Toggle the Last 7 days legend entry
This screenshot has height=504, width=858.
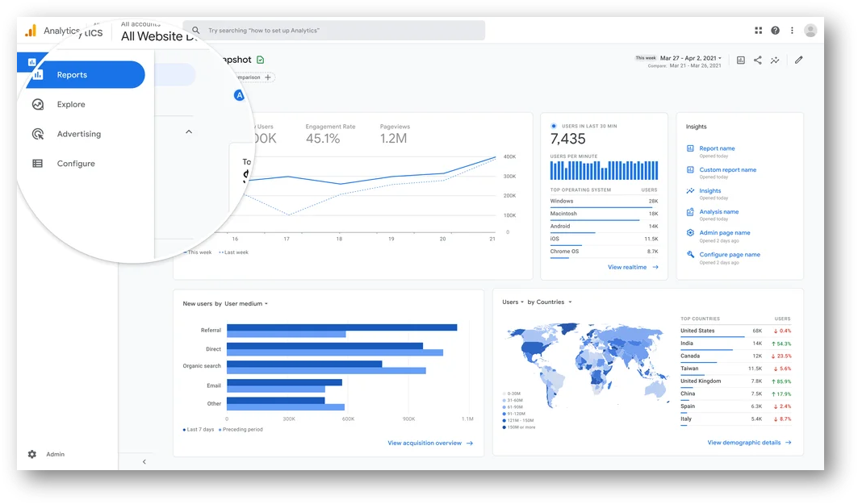197,430
